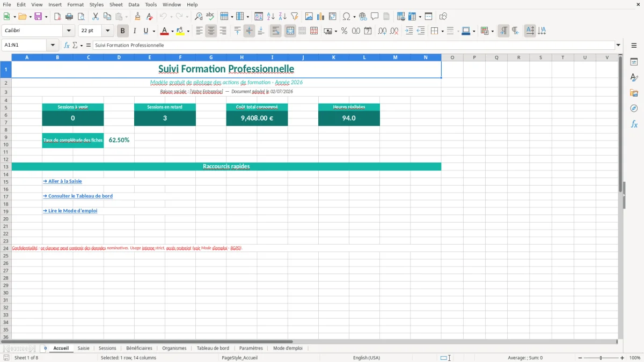Apply yellow background color swatch
This screenshot has width=644, height=362.
click(x=180, y=31)
